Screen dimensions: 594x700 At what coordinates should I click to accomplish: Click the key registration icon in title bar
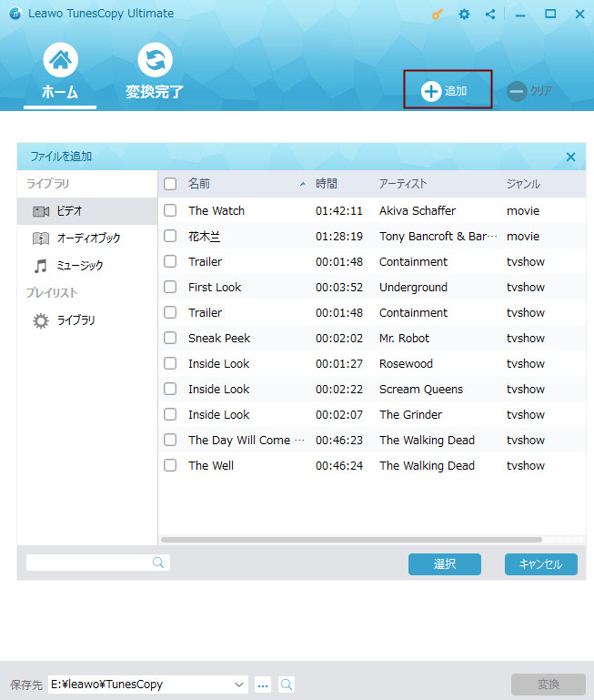coord(438,15)
